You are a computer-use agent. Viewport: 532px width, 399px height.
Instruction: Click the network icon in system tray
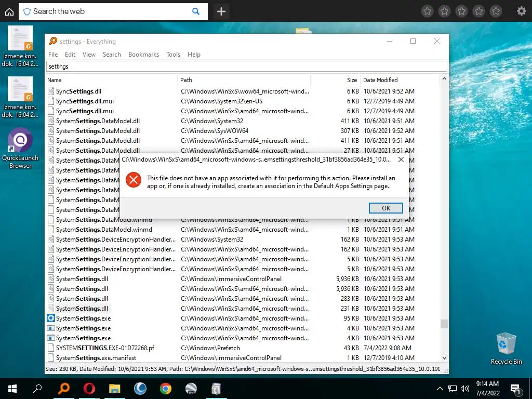453,389
